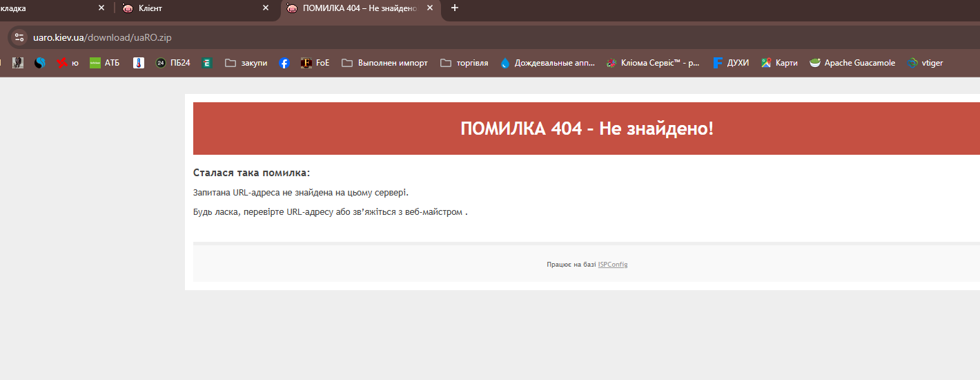Click the site information icon in address bar

click(x=19, y=37)
